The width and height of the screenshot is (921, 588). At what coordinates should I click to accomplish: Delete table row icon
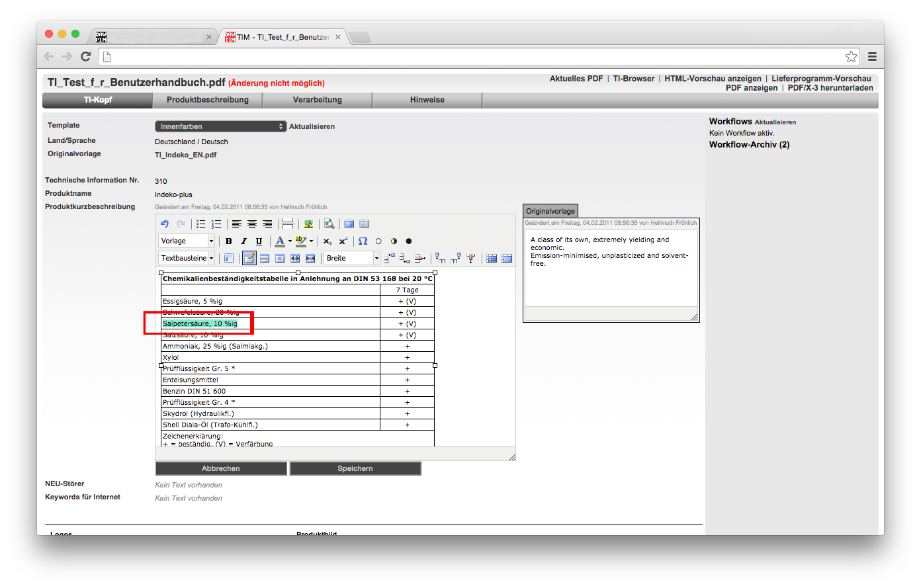[420, 259]
